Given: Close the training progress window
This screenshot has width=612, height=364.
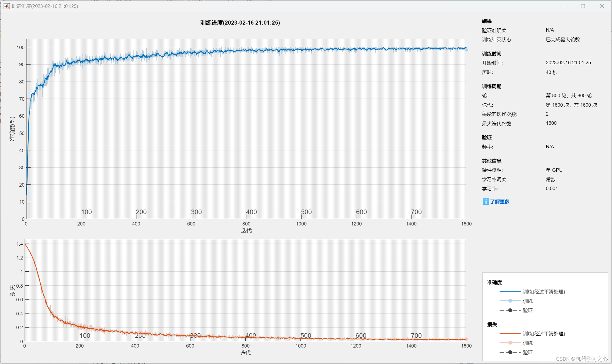Looking at the screenshot, I should [602, 6].
